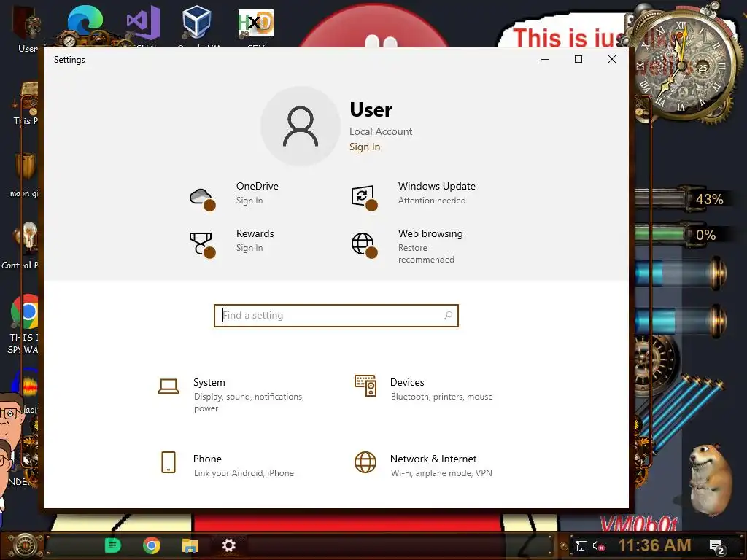Open the Phone icon
This screenshot has width=747, height=560.
169,462
